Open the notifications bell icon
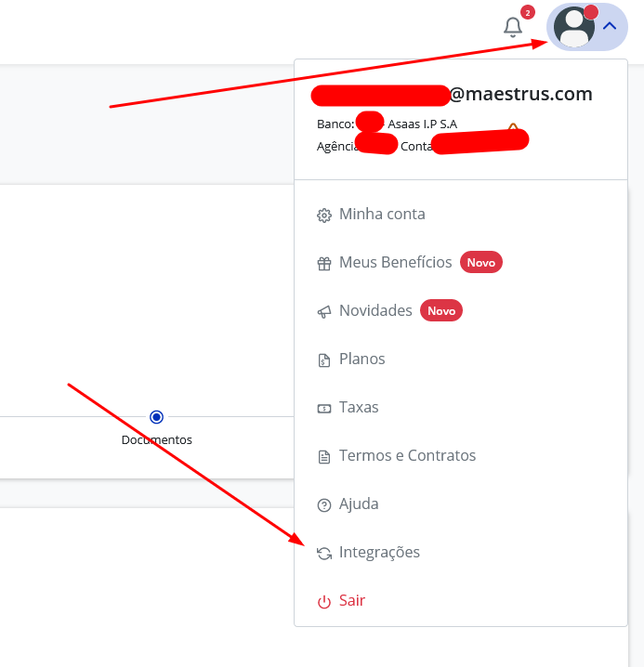The height and width of the screenshot is (667, 644). (512, 28)
